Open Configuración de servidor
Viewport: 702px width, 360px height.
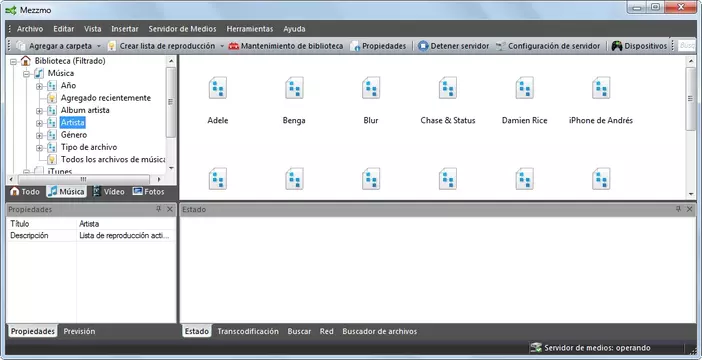click(x=548, y=46)
